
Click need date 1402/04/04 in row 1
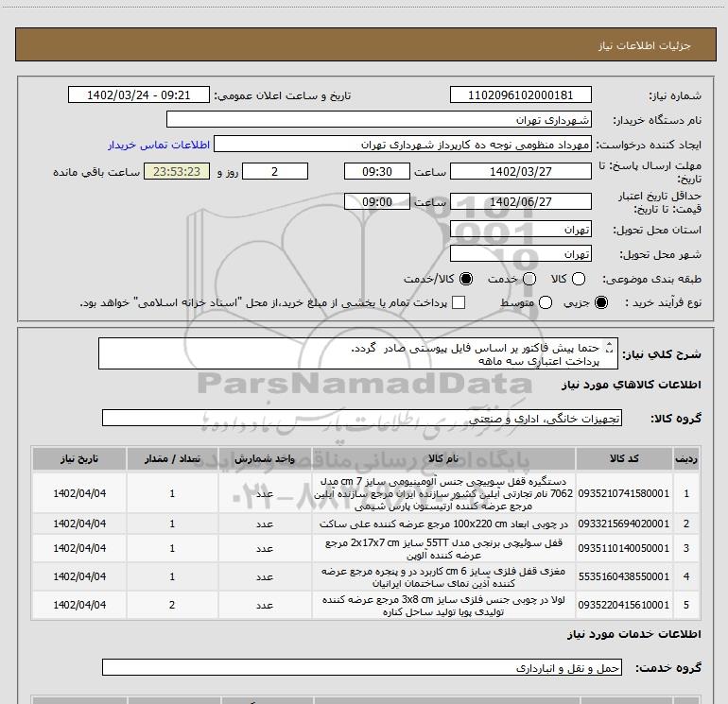click(79, 493)
